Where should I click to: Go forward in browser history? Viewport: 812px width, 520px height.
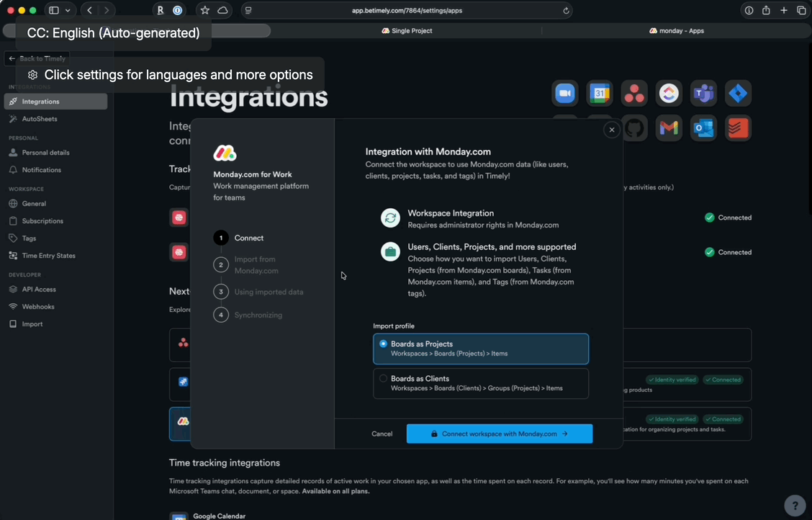point(107,10)
